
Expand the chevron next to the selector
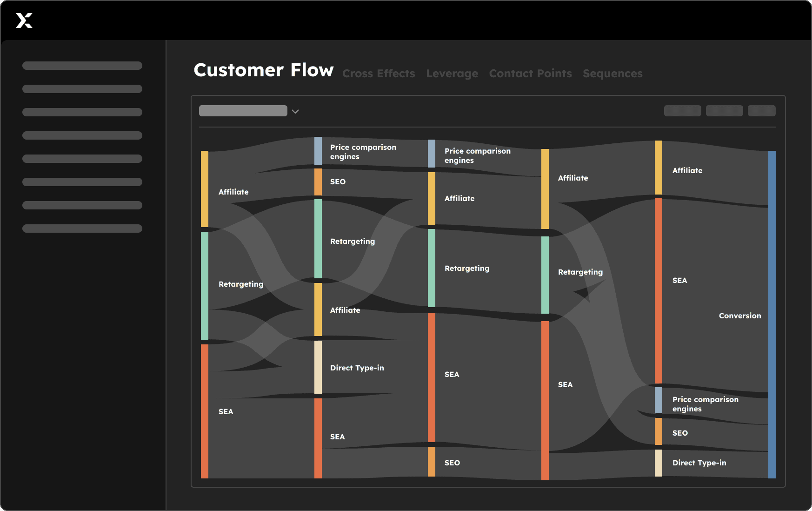[295, 111]
